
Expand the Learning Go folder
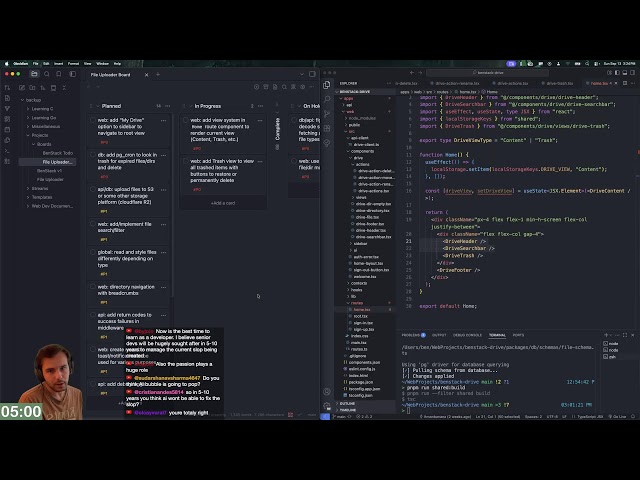point(28,118)
